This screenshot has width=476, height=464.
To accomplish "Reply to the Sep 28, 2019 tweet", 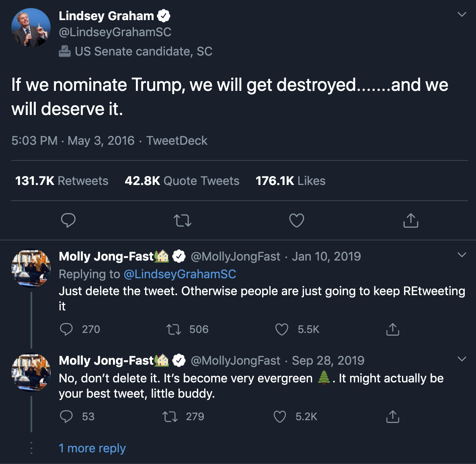I will (x=66, y=417).
